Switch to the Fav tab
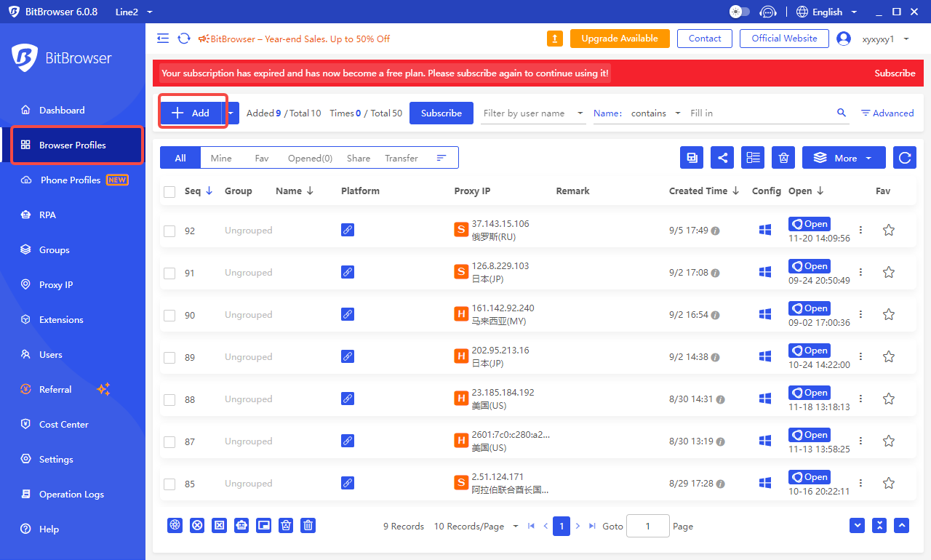Screen dimensions: 931x560 (262, 158)
